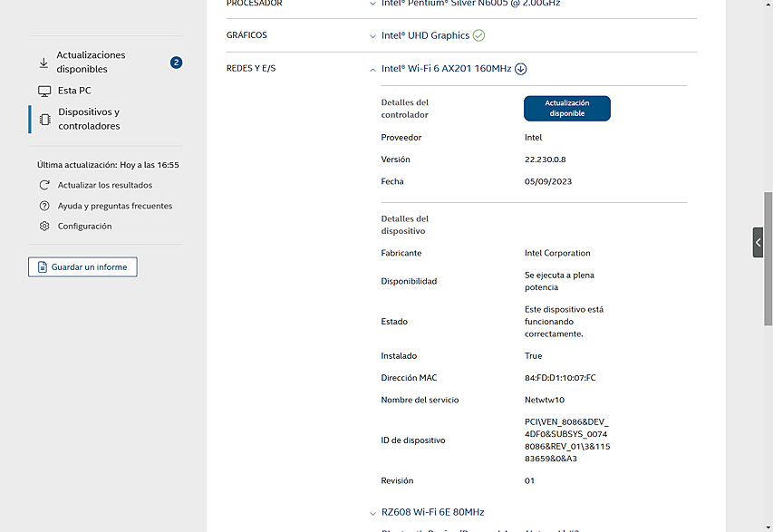Click the MAC address 84:FD:D1:10:07:FC
This screenshot has height=532, width=773.
(x=560, y=378)
